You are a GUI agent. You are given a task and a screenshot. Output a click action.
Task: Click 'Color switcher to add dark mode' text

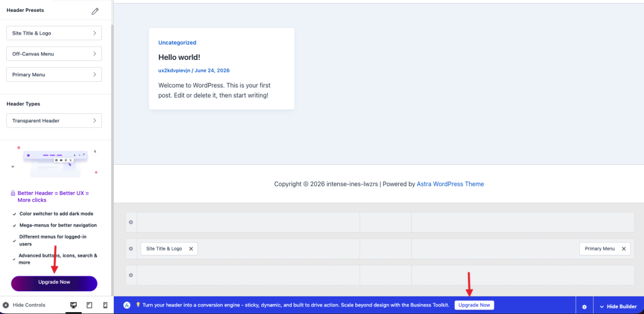pyautogui.click(x=56, y=214)
